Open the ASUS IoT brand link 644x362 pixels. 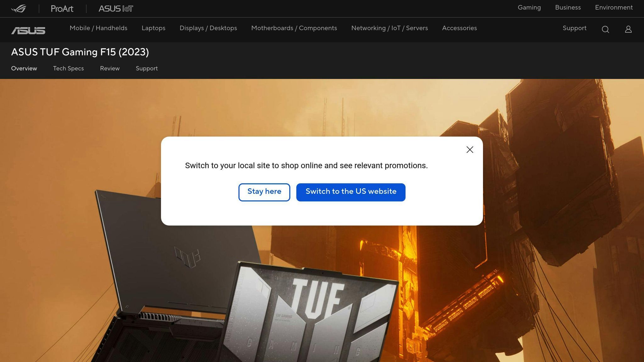click(116, 8)
